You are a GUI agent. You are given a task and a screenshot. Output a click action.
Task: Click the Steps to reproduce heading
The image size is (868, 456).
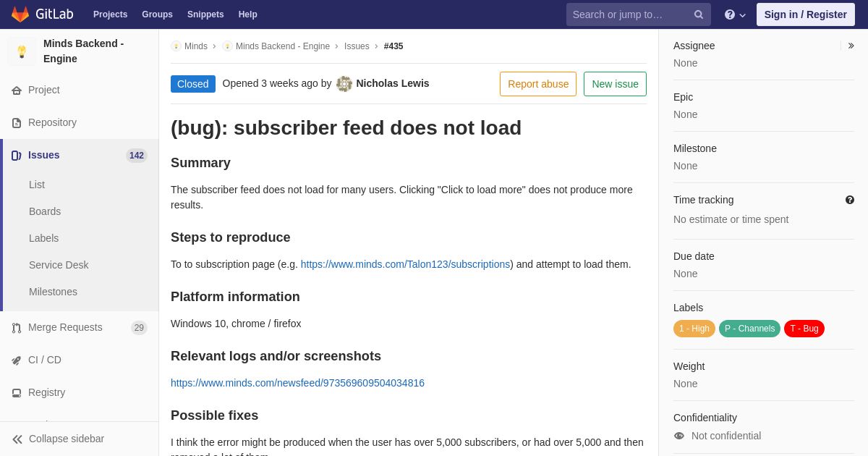click(230, 237)
